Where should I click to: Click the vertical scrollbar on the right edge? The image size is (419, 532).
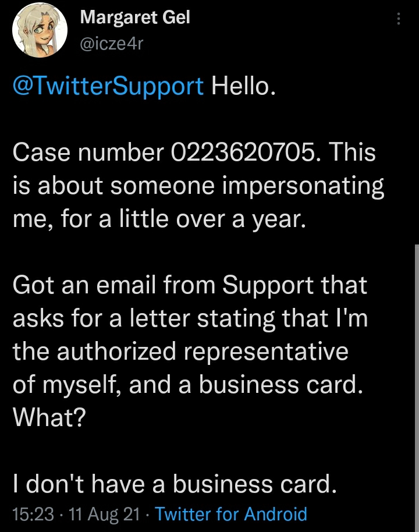tap(417, 388)
